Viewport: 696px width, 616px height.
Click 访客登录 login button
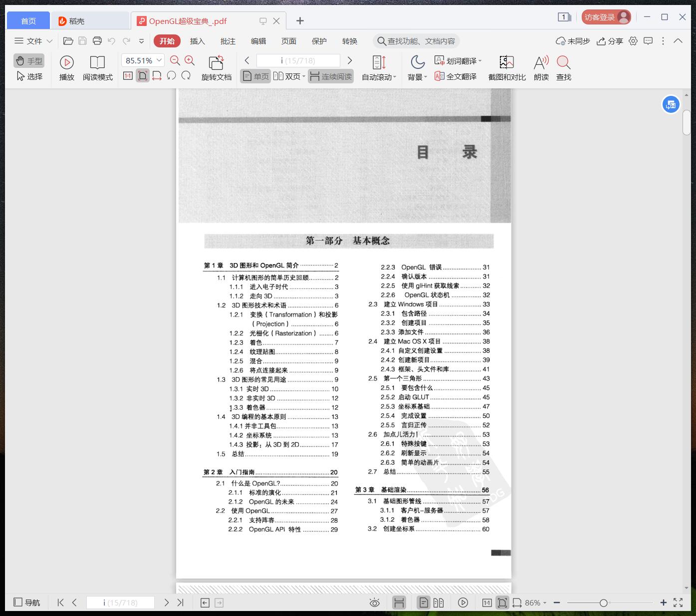tap(606, 17)
